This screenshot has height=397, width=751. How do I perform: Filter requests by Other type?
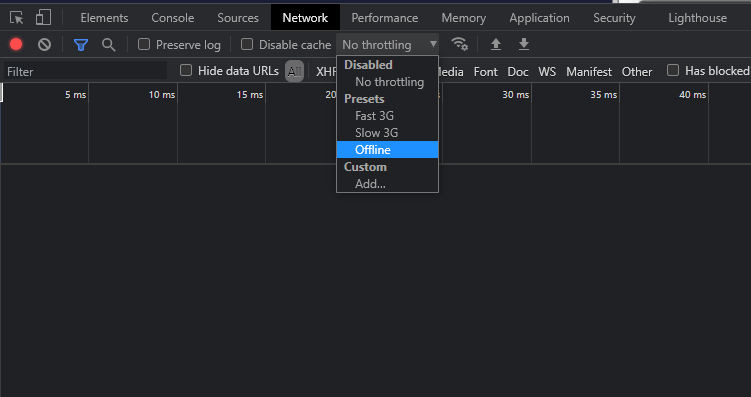point(637,72)
